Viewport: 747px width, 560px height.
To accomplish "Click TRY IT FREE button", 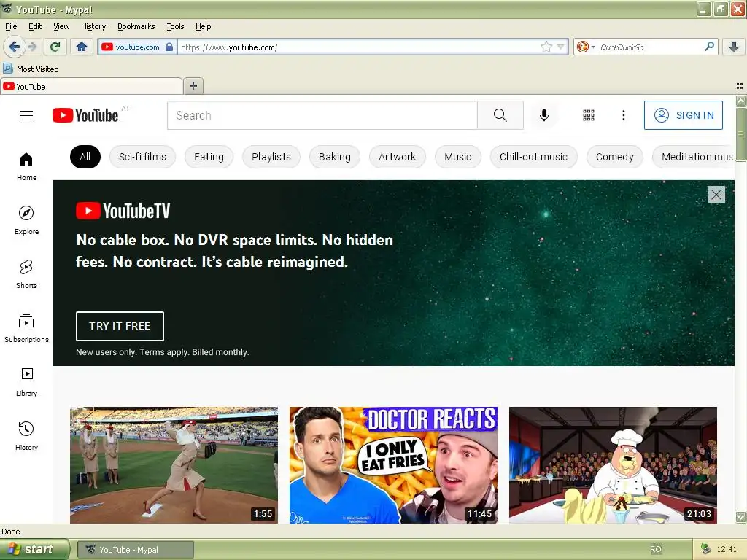I will click(x=120, y=326).
